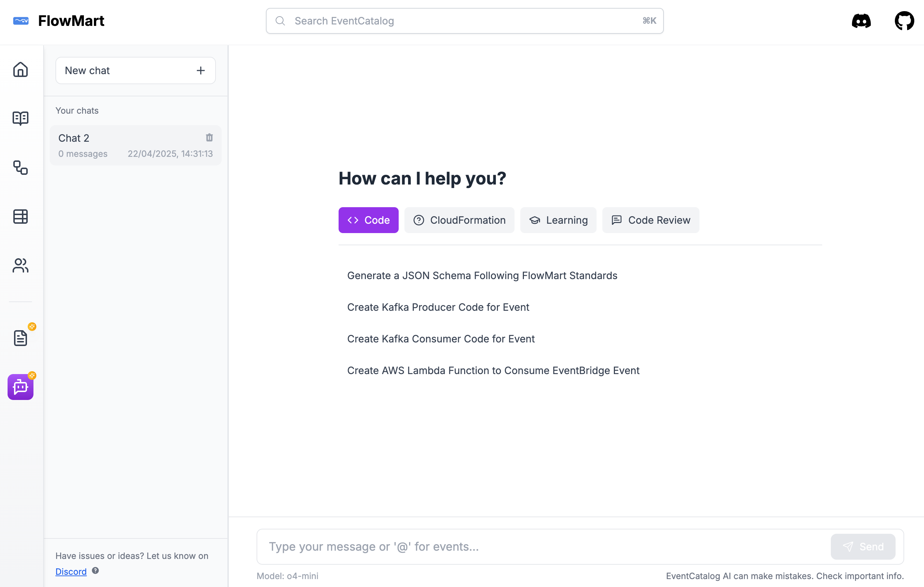
Task: Open the Home page from the sidebar
Action: [x=21, y=69]
